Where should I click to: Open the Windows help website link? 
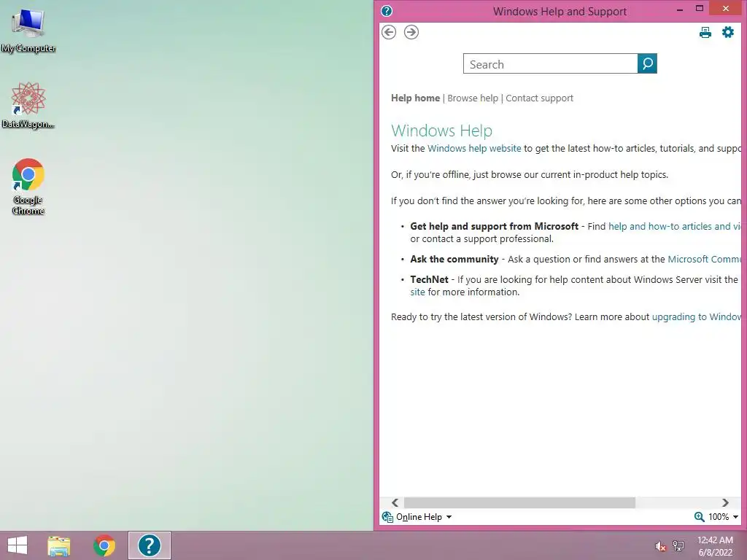[x=474, y=149]
